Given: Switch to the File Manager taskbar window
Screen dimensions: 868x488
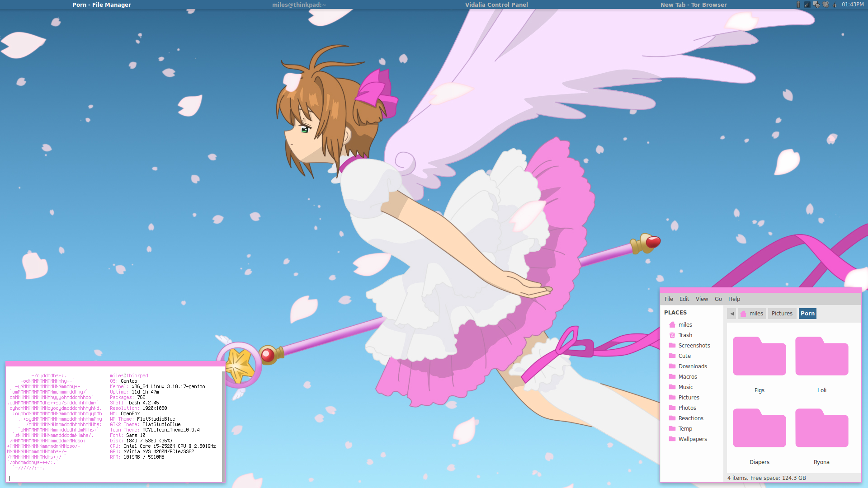Looking at the screenshot, I should point(102,5).
